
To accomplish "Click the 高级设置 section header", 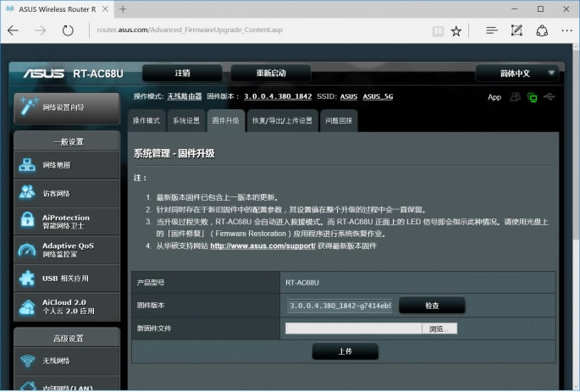I will [69, 339].
